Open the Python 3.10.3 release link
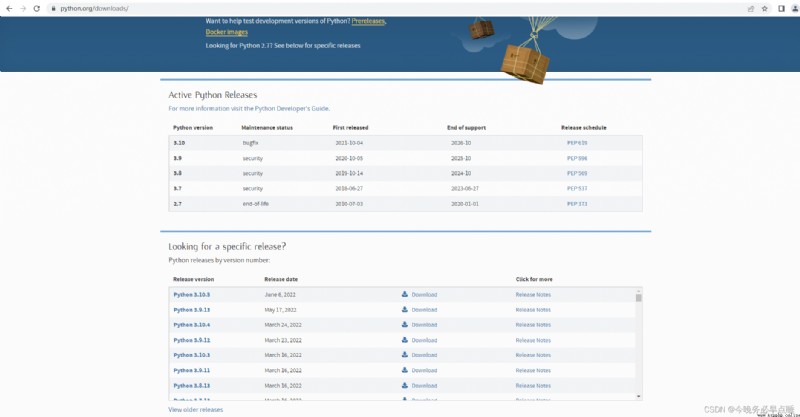Image resolution: width=800 pixels, height=417 pixels. [191, 355]
